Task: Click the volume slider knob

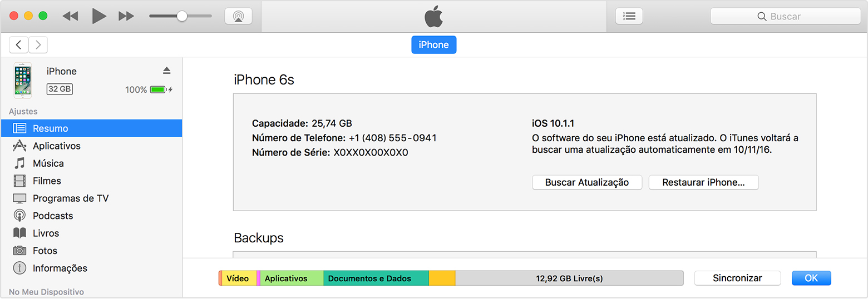Action: pos(182,16)
